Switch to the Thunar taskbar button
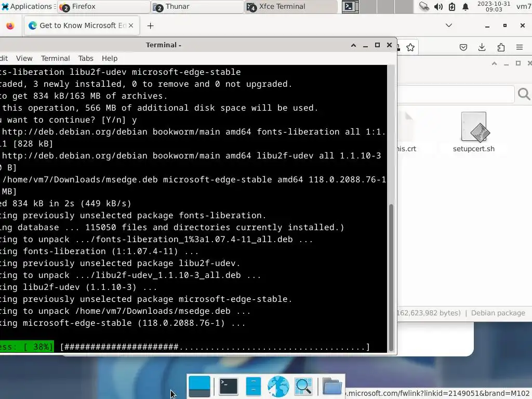Viewport: 532px width, 399px height. click(197, 6)
